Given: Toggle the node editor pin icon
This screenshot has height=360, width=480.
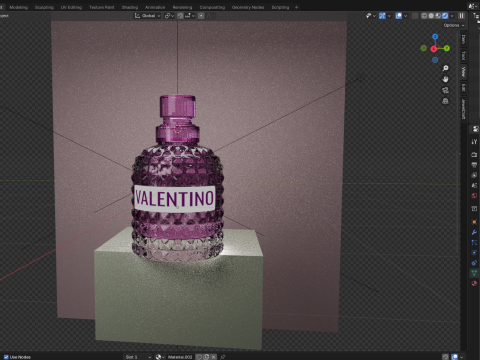Looking at the screenshot, I should click(223, 357).
